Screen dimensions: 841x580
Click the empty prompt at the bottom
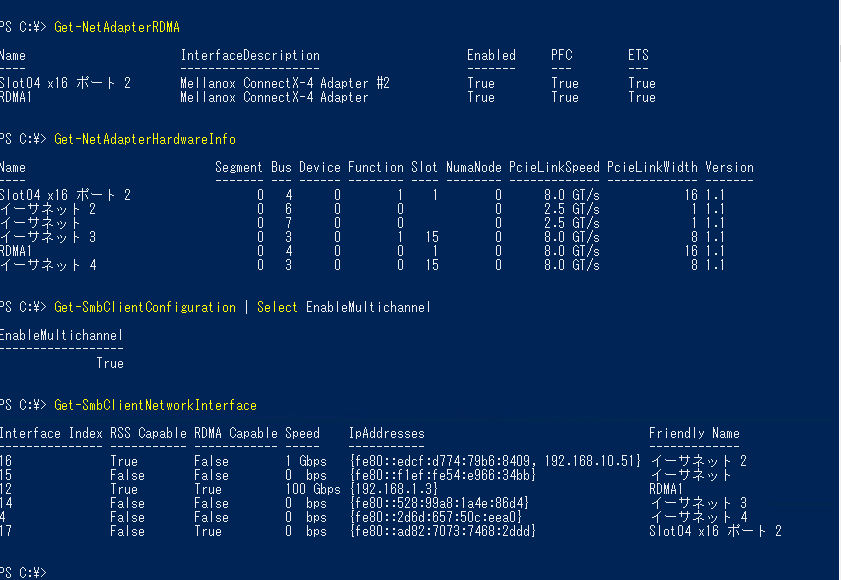tap(24, 572)
